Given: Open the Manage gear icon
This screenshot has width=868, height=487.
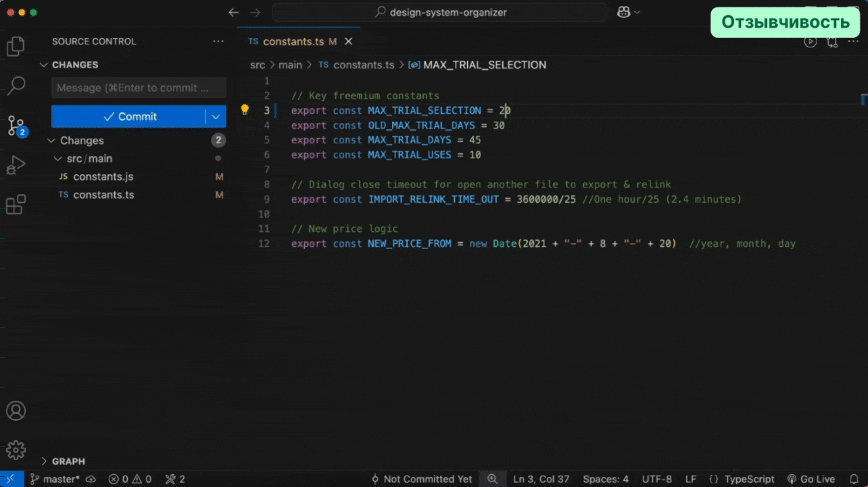Looking at the screenshot, I should tap(16, 450).
